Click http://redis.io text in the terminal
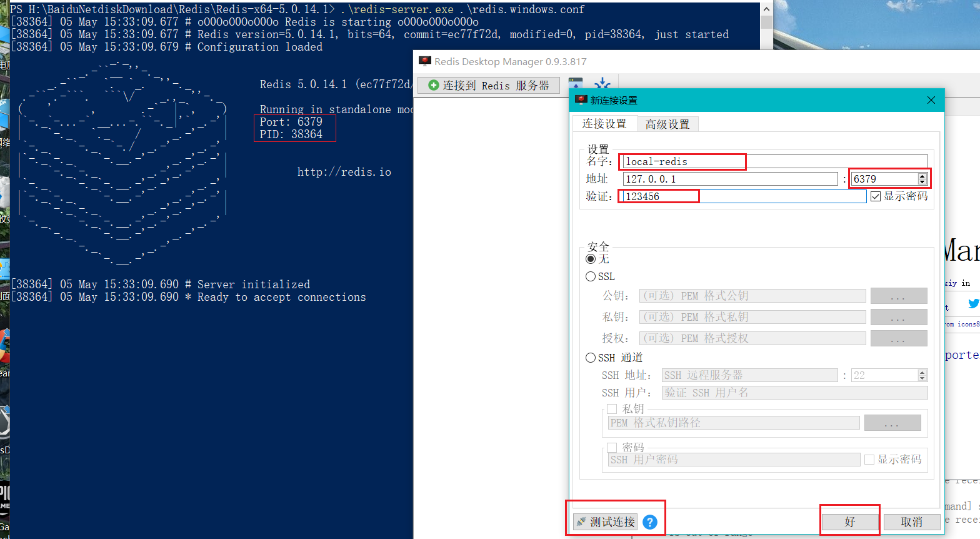Screen dimensions: 980x539 pyautogui.click(x=344, y=172)
